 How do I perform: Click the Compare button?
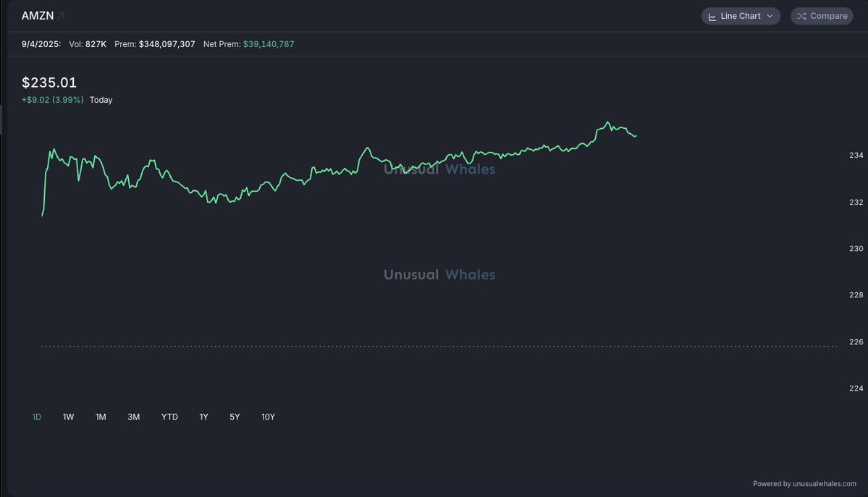pyautogui.click(x=822, y=16)
